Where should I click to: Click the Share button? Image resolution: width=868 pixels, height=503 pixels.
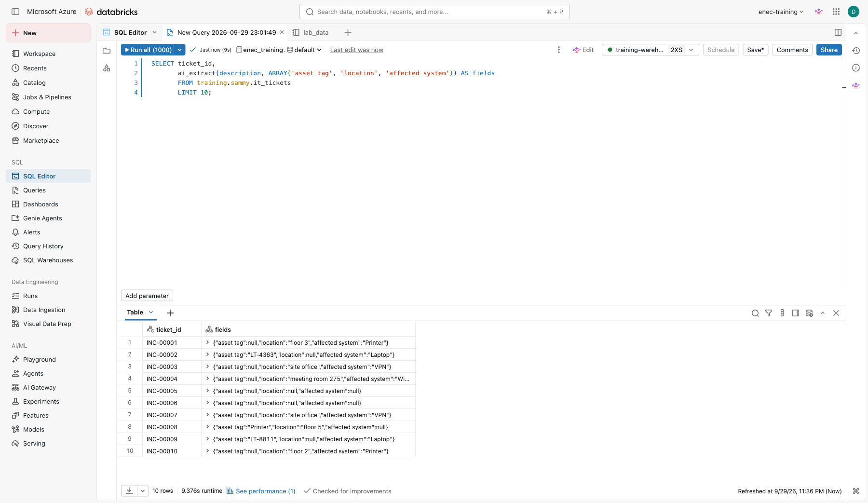[x=829, y=50]
